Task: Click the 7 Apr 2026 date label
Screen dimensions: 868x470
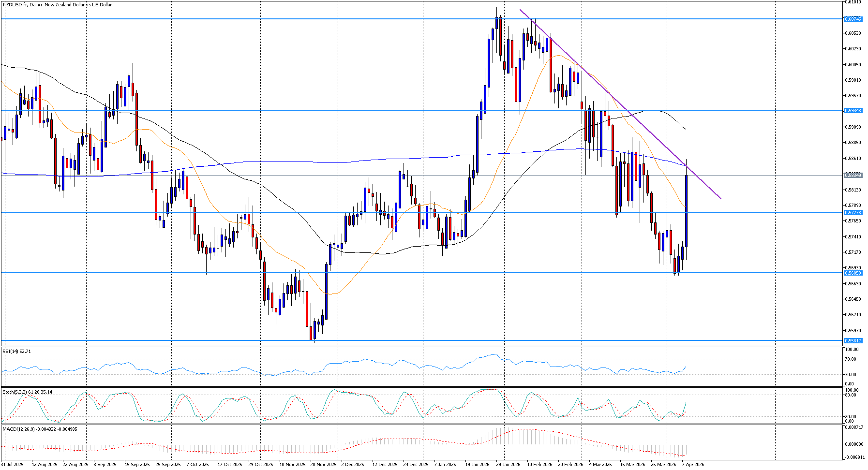Action: click(693, 465)
